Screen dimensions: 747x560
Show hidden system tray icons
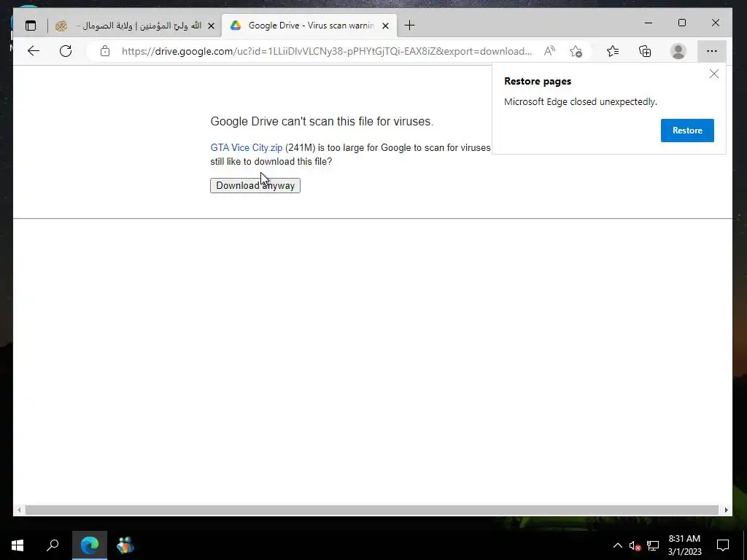617,545
